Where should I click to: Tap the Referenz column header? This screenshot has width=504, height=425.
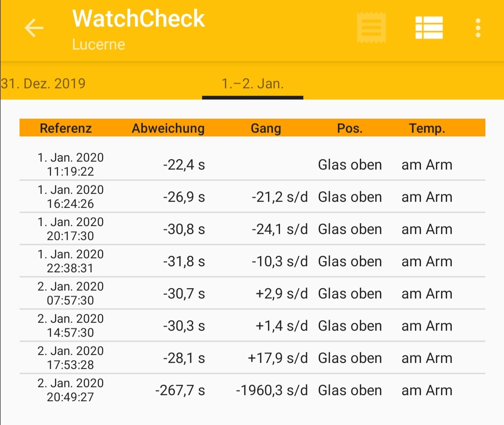pos(66,128)
